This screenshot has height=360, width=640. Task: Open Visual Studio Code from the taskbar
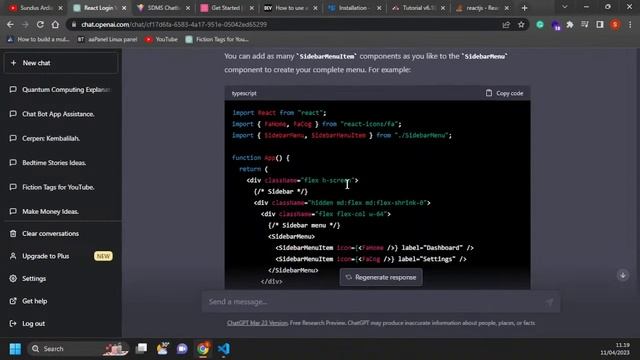coord(223,349)
